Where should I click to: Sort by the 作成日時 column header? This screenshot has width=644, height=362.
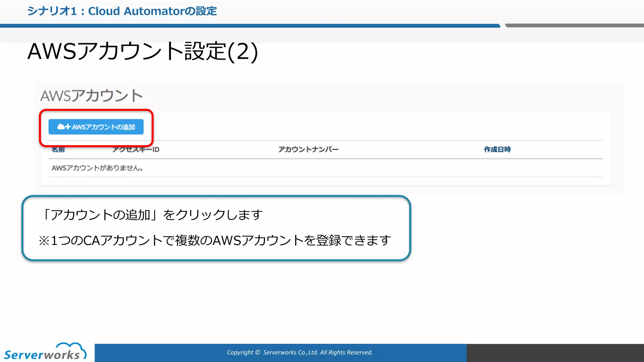(497, 150)
